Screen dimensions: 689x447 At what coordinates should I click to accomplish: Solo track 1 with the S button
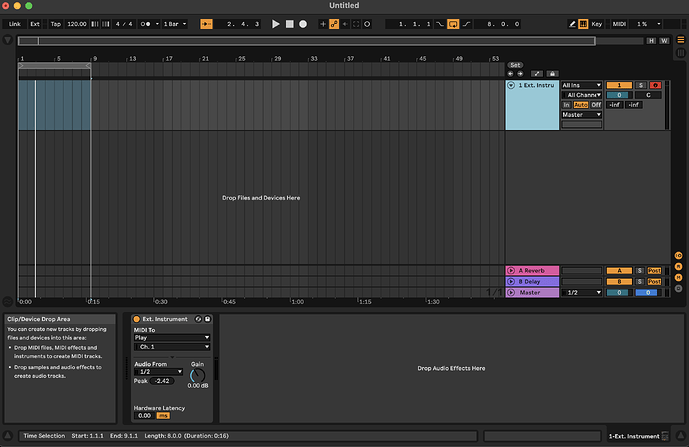click(641, 86)
